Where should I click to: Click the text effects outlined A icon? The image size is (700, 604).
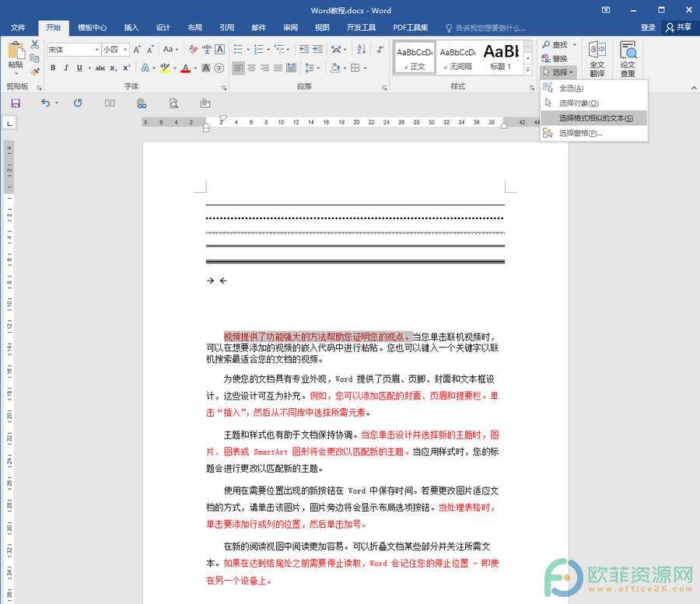[145, 68]
